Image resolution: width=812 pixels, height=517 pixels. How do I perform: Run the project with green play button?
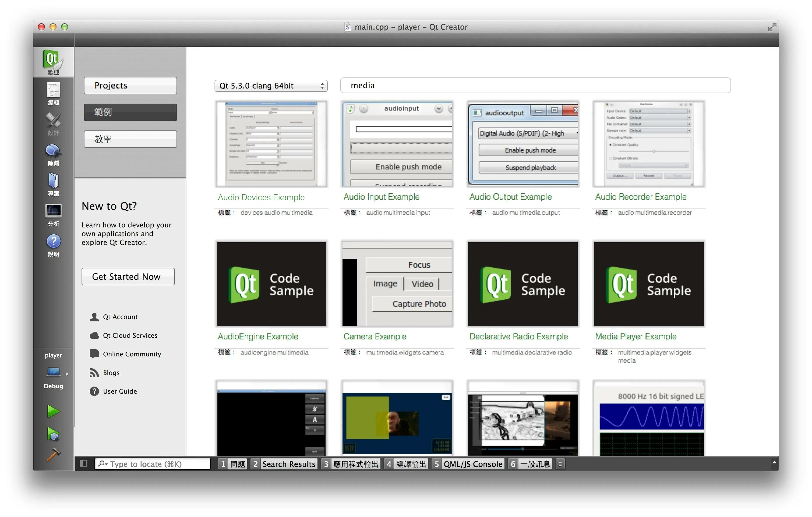pyautogui.click(x=53, y=412)
